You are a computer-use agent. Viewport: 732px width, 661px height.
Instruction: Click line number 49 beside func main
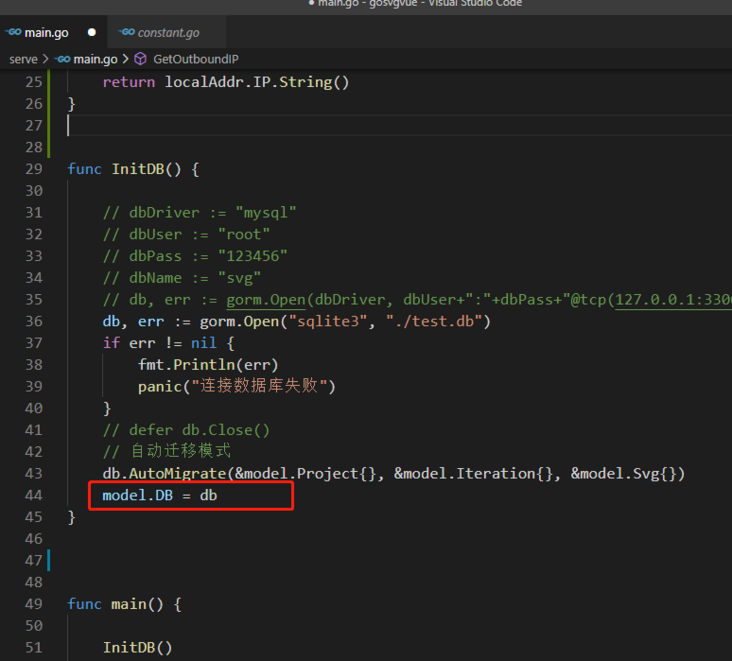[x=33, y=604]
